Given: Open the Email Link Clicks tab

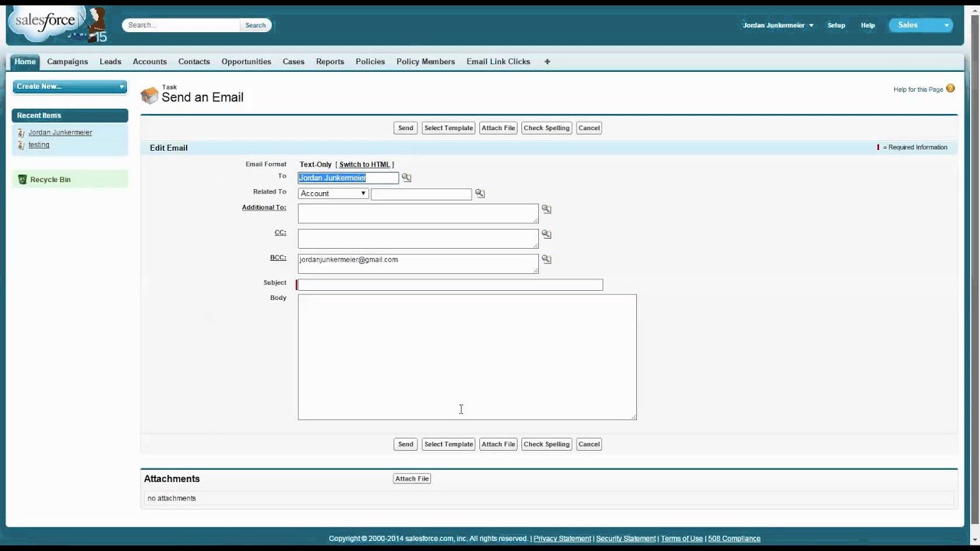Looking at the screenshot, I should pyautogui.click(x=498, y=61).
